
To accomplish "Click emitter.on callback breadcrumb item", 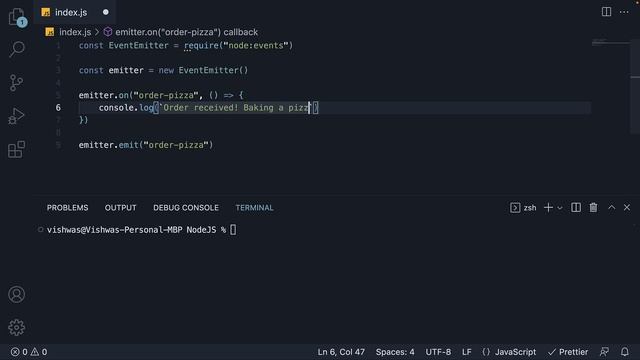I will (x=181, y=32).
